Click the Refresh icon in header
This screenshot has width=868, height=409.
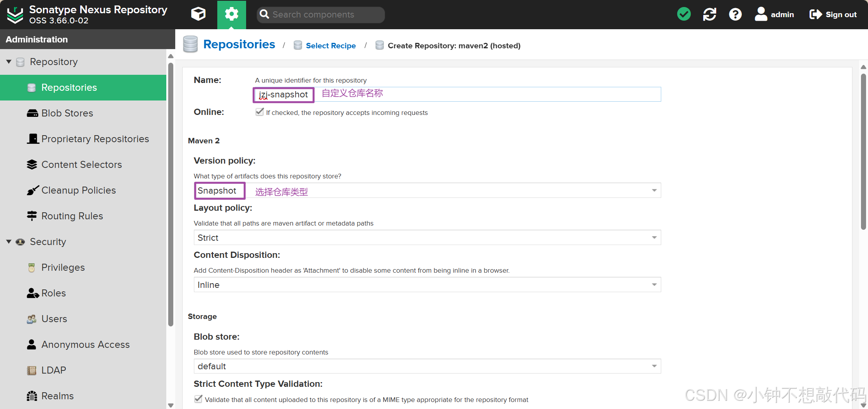point(710,14)
